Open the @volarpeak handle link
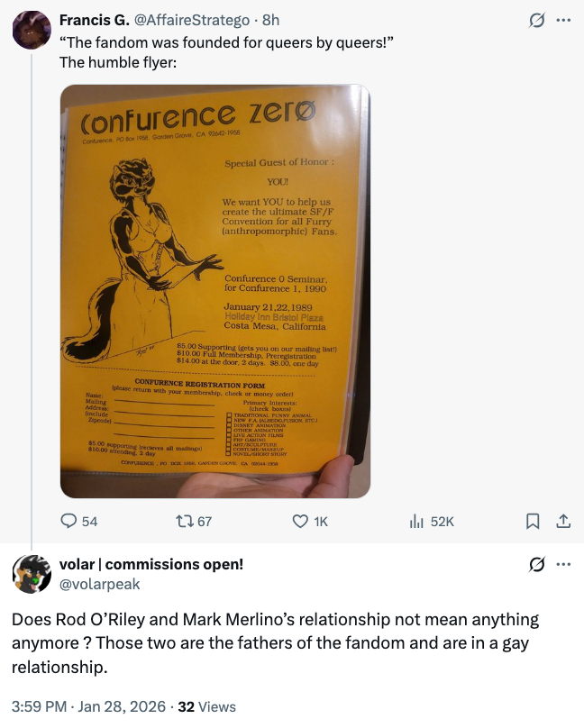This screenshot has width=584, height=728. (x=99, y=584)
